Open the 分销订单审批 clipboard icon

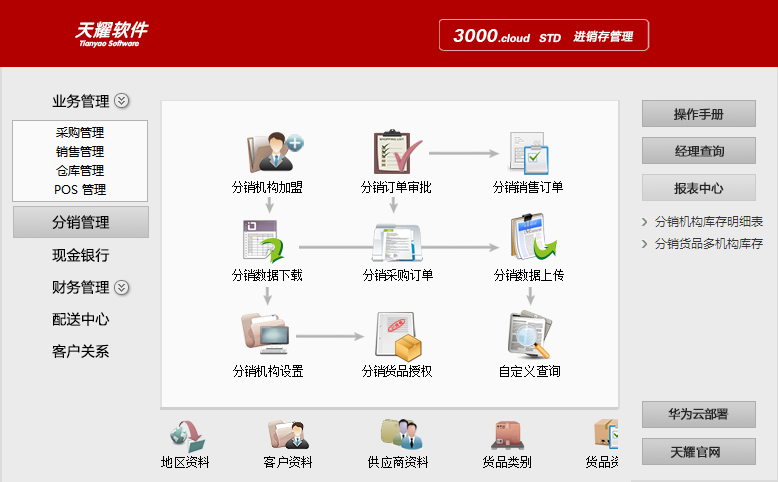[397, 153]
